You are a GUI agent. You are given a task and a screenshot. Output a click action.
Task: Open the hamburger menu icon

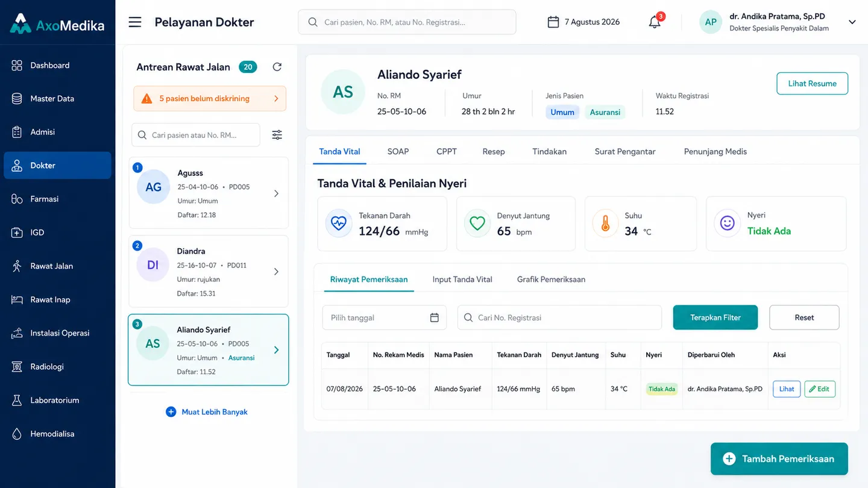135,22
